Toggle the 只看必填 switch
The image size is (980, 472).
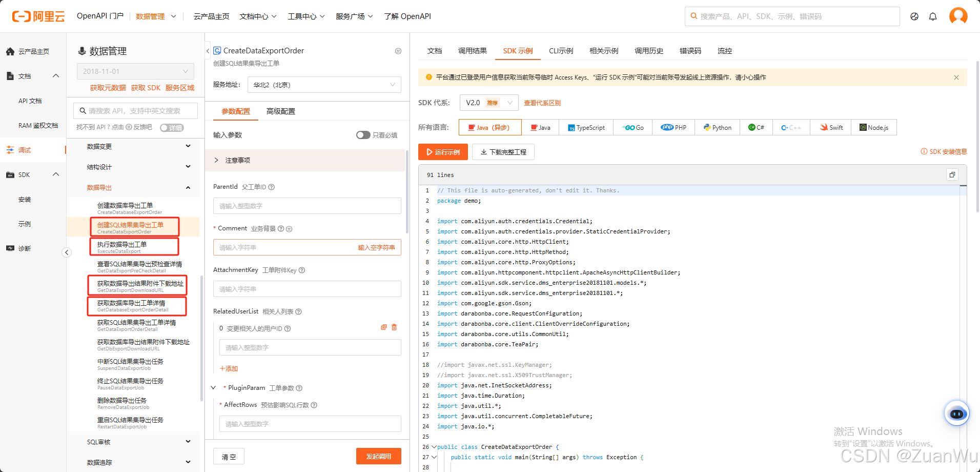point(363,135)
